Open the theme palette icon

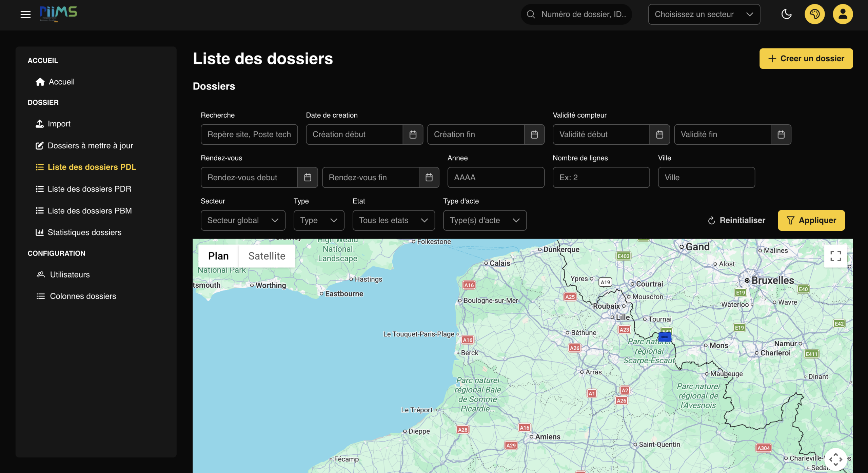pyautogui.click(x=814, y=14)
